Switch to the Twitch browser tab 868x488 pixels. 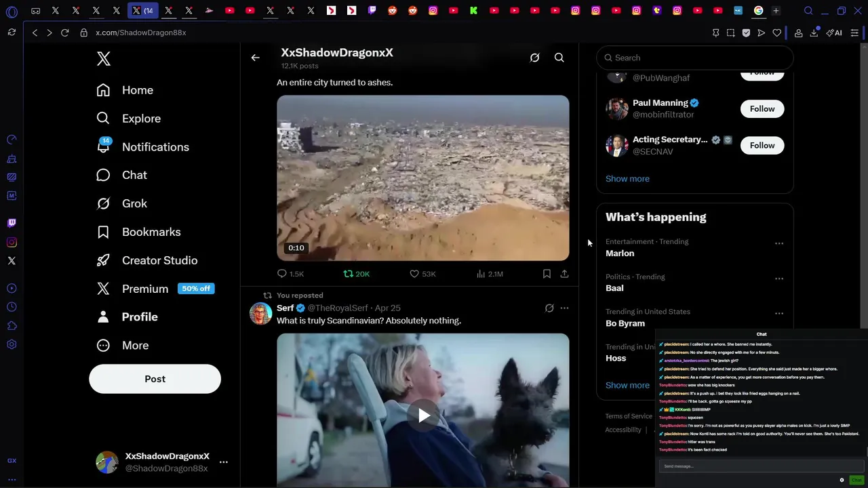pyautogui.click(x=372, y=11)
